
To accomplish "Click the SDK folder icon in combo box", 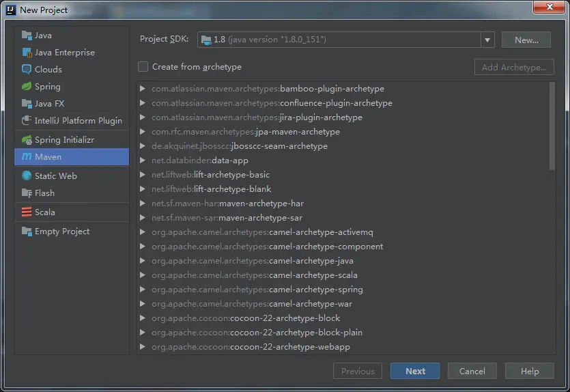I will tap(206, 40).
